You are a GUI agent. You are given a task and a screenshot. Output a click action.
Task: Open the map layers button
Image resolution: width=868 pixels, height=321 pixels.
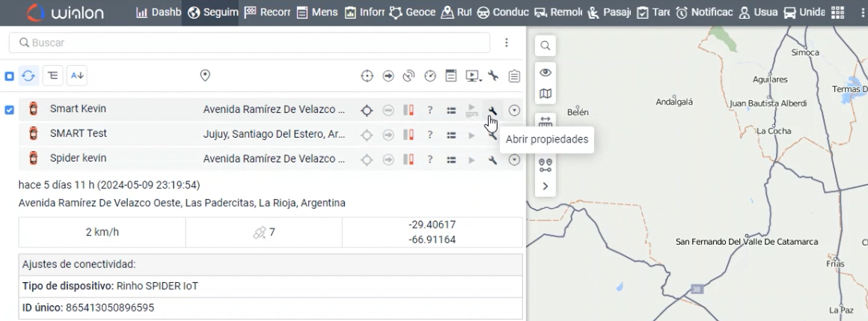coord(545,94)
